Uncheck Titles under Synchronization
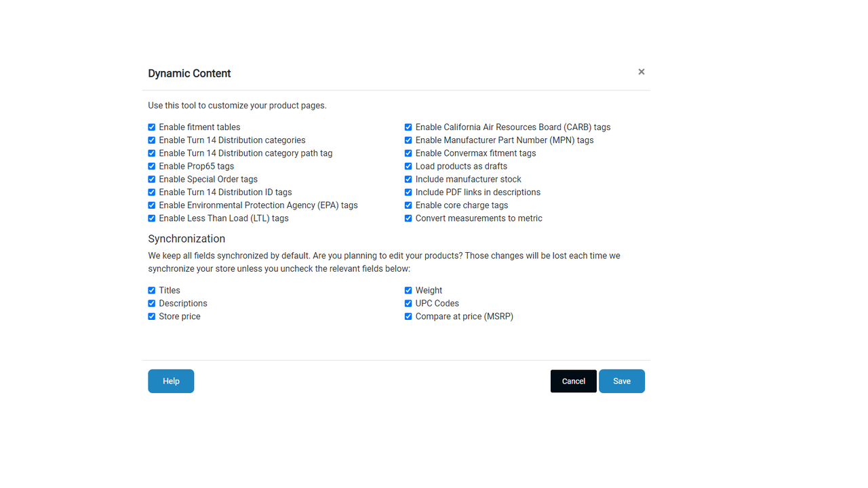Image resolution: width=868 pixels, height=488 pixels. click(151, 290)
